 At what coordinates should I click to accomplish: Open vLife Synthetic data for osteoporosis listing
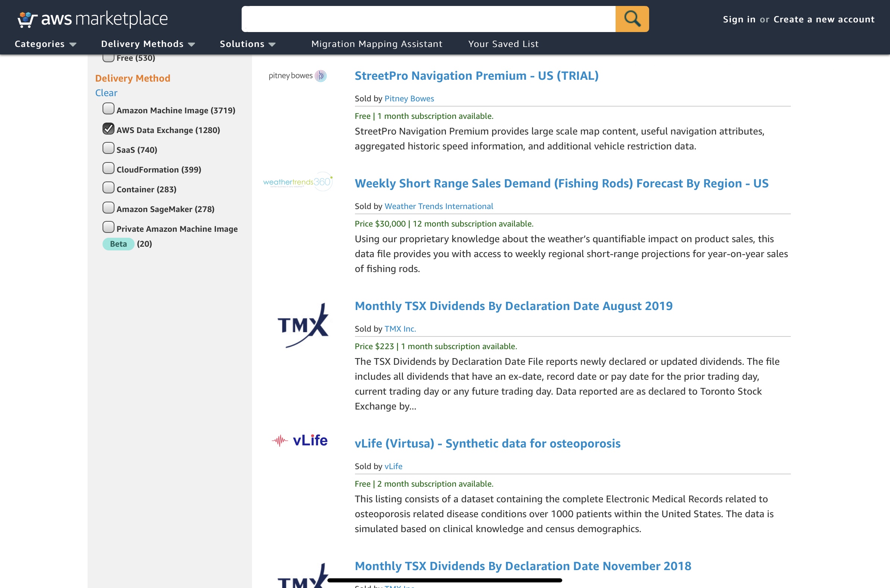click(x=487, y=444)
